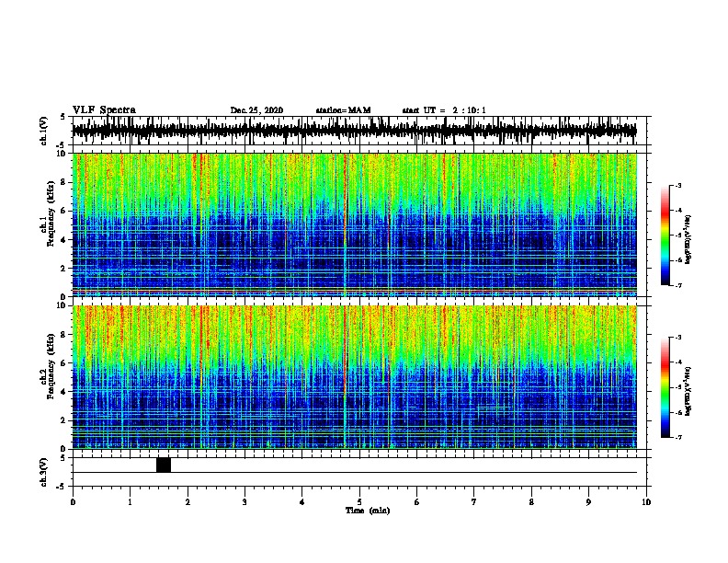Click the ch.1 voltage waveform trace
Screen dimensions: 728x563
click(355, 130)
